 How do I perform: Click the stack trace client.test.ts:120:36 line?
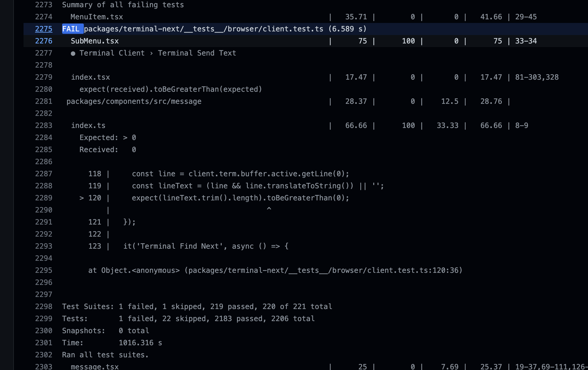[275, 270]
